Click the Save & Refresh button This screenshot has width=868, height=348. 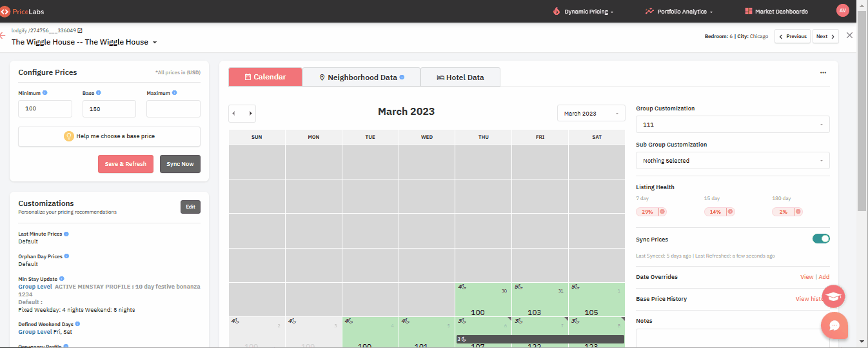[126, 164]
